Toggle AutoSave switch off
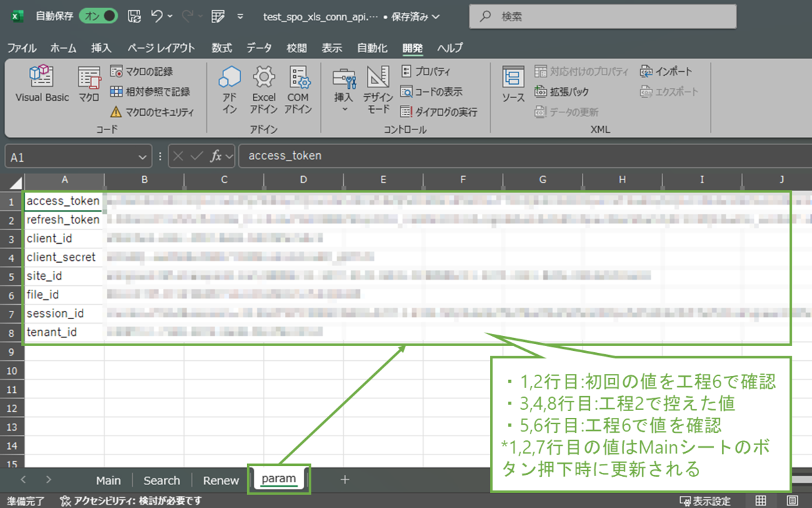812x508 pixels. 98,16
